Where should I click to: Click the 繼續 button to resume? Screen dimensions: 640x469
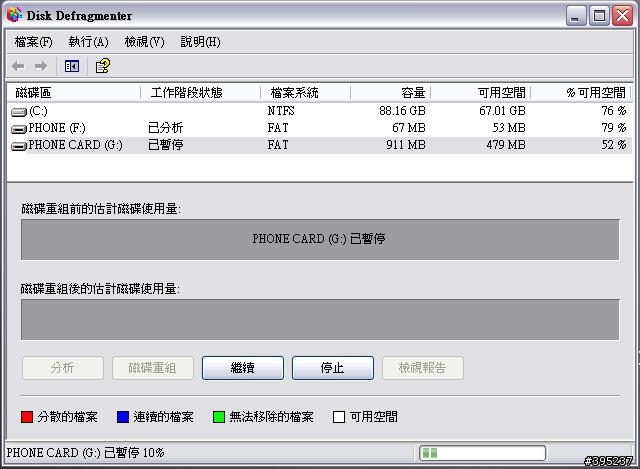pyautogui.click(x=243, y=368)
